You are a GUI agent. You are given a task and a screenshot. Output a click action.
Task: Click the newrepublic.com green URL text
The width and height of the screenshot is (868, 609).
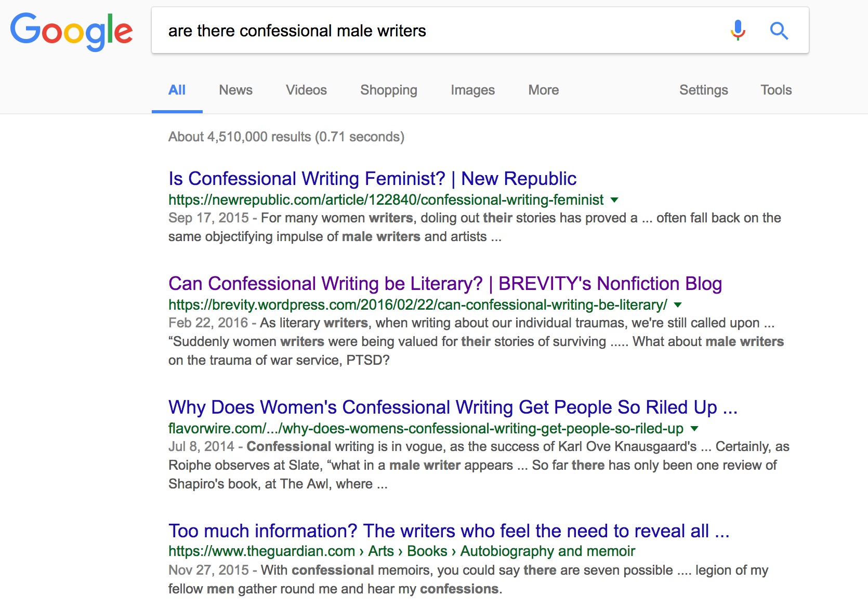coord(386,200)
